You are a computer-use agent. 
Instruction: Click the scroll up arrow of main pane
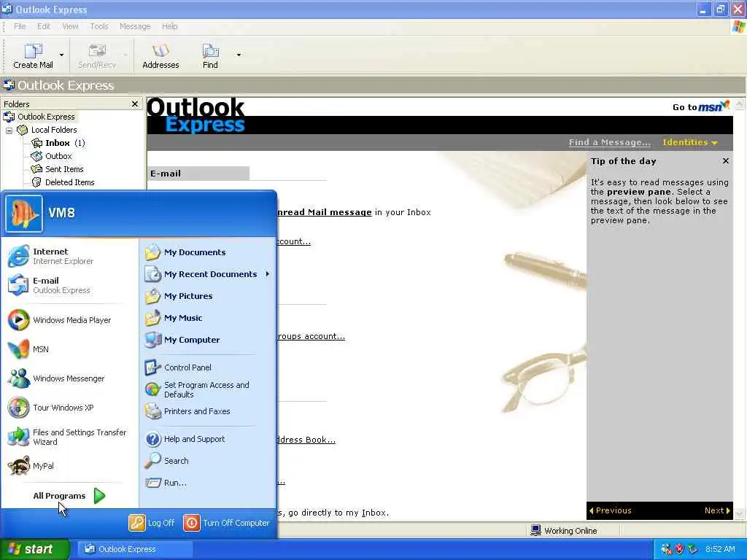[x=739, y=104]
